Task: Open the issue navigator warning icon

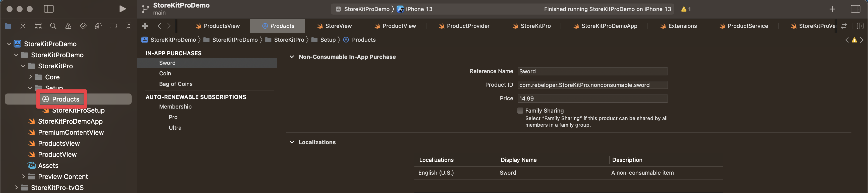Action: [x=68, y=26]
